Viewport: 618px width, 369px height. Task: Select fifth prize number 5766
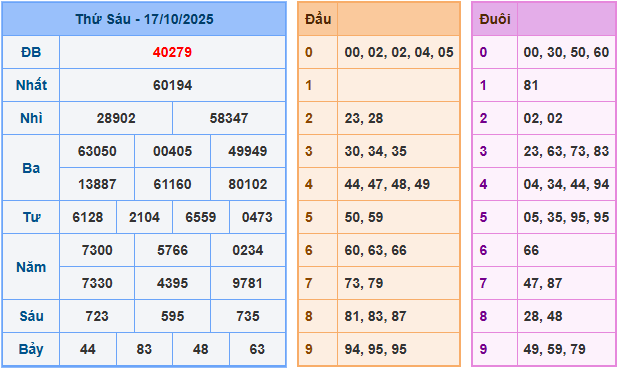pos(172,250)
